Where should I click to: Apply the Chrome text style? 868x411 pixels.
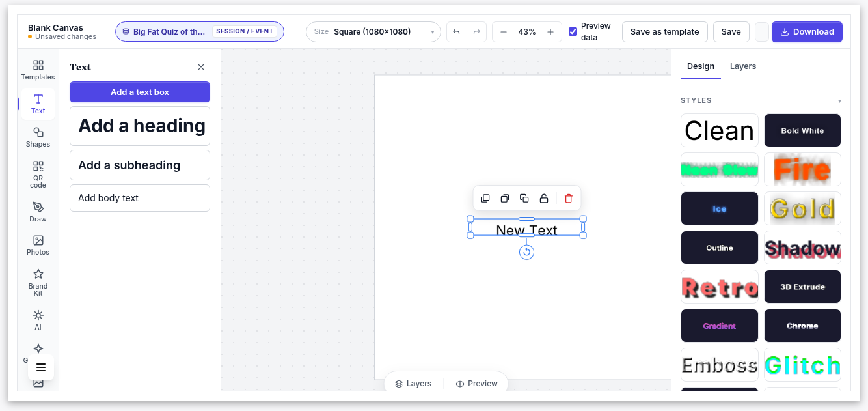802,326
